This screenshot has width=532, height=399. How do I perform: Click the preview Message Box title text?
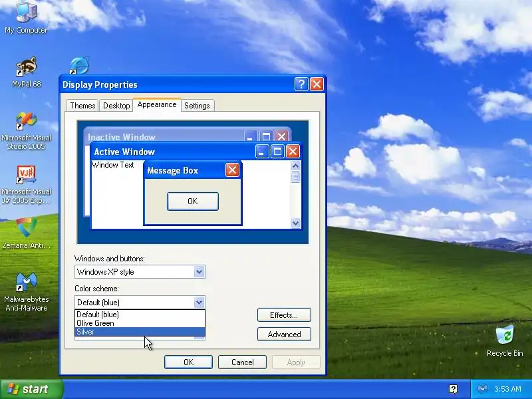[x=172, y=170]
